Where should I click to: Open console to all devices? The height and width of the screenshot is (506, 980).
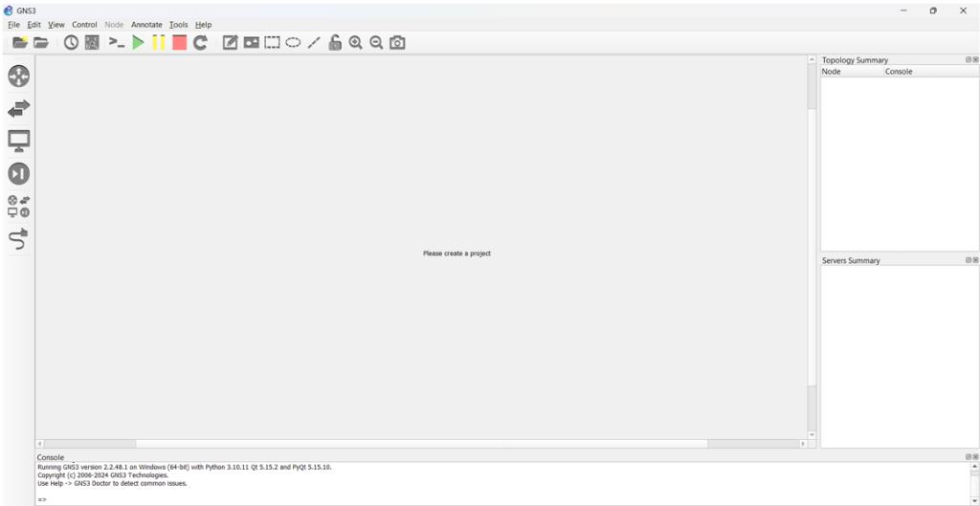tap(117, 42)
